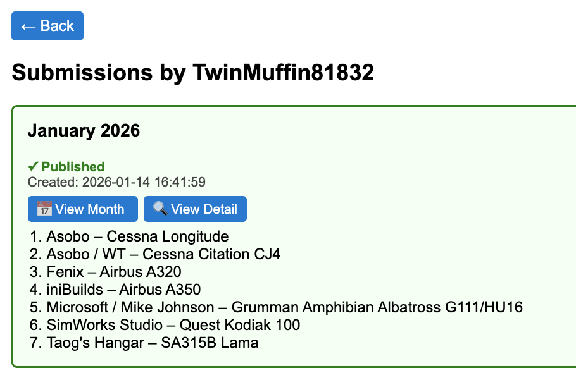Image resolution: width=576 pixels, height=392 pixels.
Task: Click the SimWorks Studio Quest Kodiak entry
Action: coord(173,325)
